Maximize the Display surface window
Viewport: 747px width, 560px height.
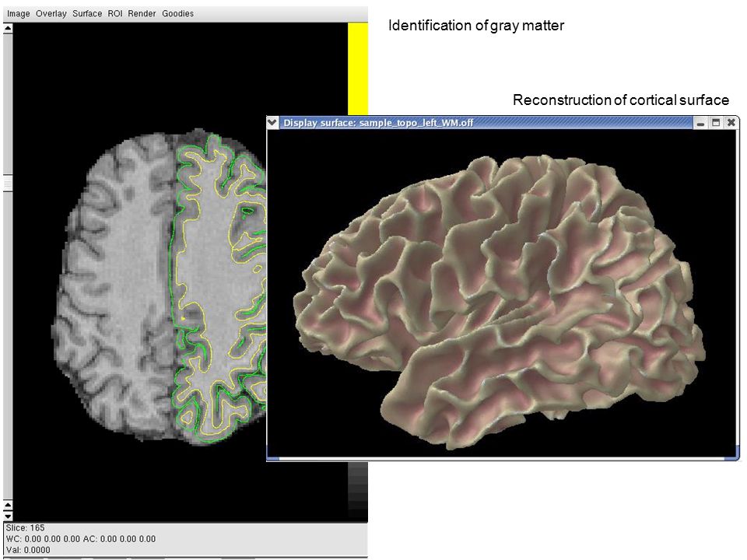tap(716, 123)
